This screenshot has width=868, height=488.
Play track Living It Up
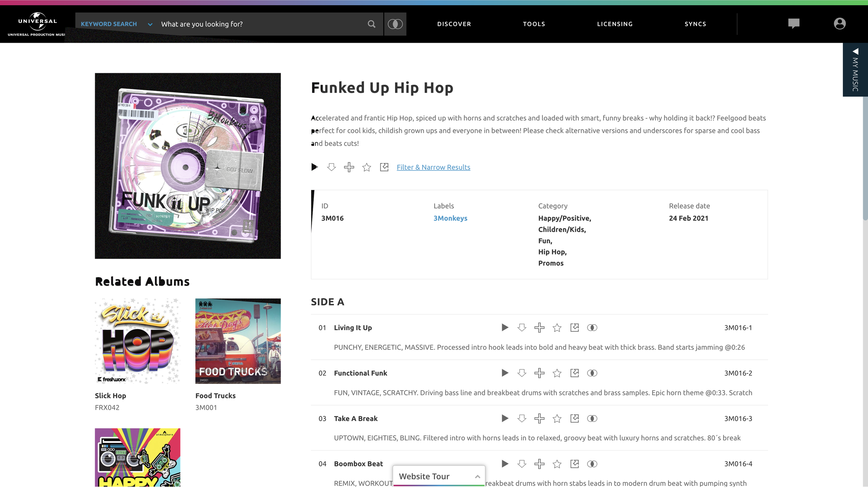point(505,327)
